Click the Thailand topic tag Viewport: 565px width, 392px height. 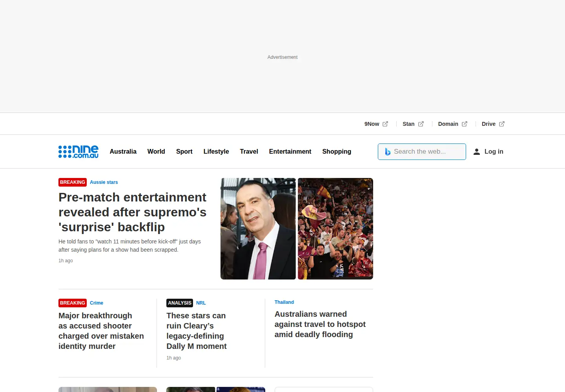coord(284,302)
